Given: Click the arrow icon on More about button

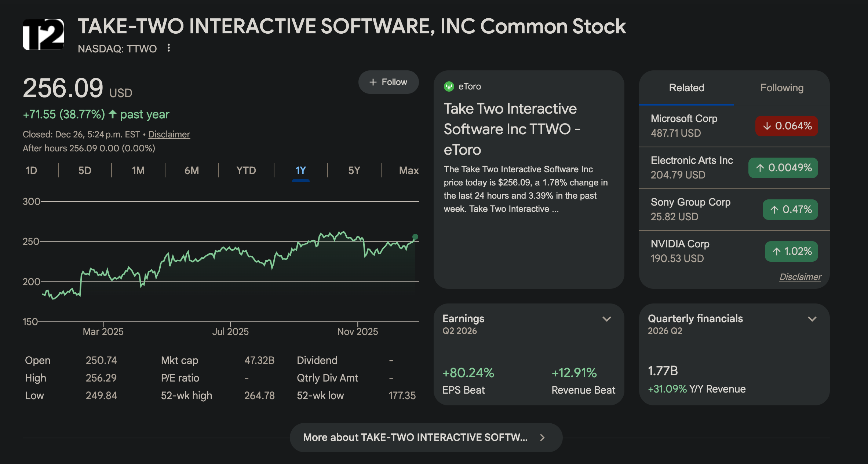Looking at the screenshot, I should [x=542, y=437].
